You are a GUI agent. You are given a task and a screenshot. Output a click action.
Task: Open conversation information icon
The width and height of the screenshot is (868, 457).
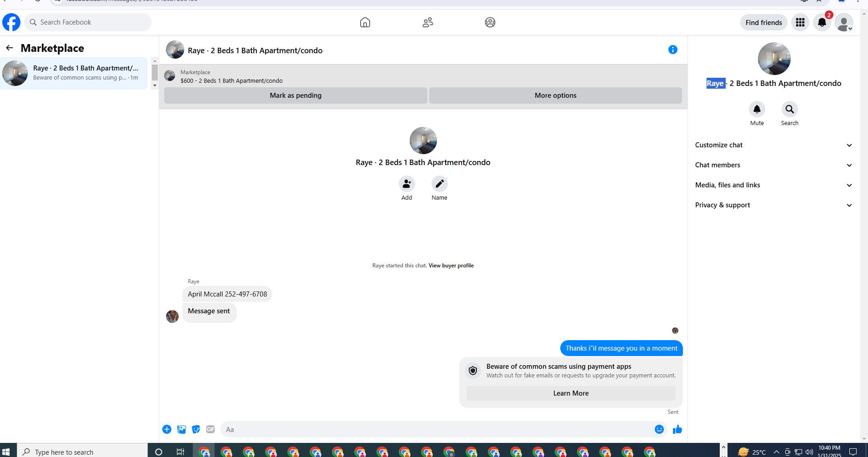pos(673,50)
